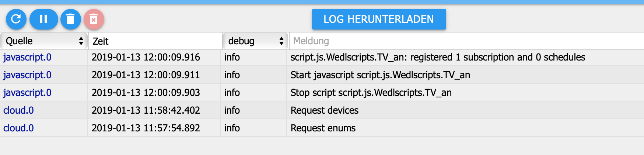Click the blue trash clear-list icon
The height and width of the screenshot is (155, 644).
70,19
